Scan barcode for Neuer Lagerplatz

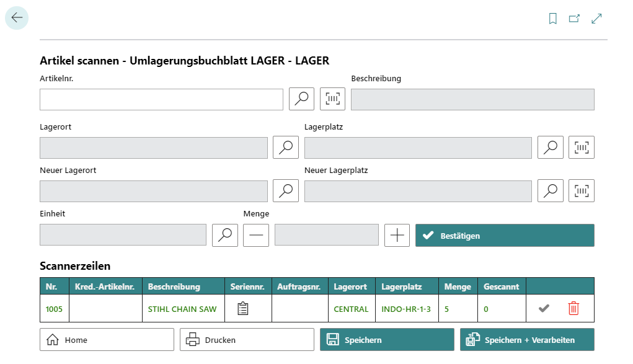coord(582,191)
